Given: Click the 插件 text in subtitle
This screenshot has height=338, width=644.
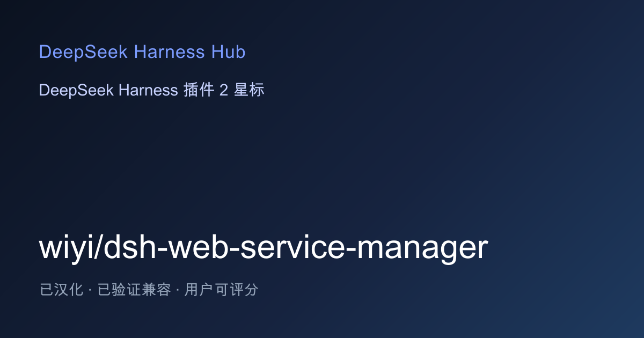Looking at the screenshot, I should point(199,90).
